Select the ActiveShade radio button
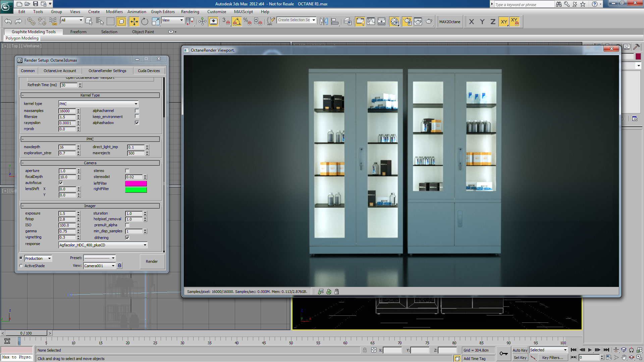This screenshot has height=362, width=644. (21, 266)
